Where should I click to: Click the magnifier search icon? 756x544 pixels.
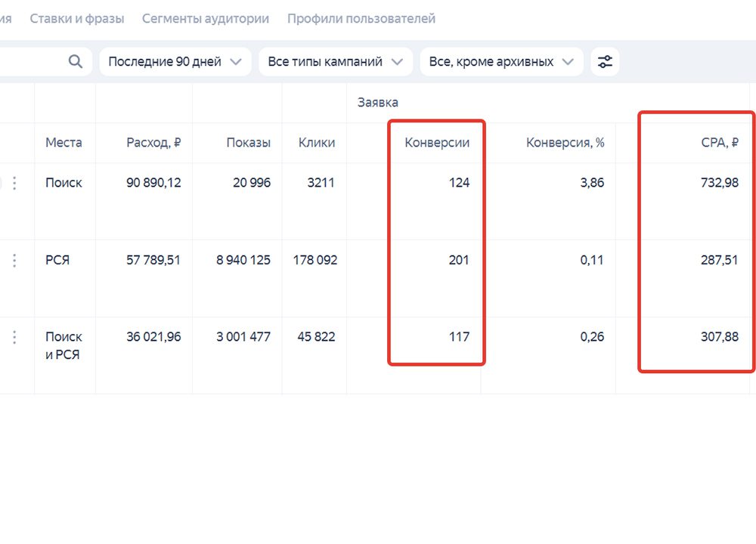point(76,62)
